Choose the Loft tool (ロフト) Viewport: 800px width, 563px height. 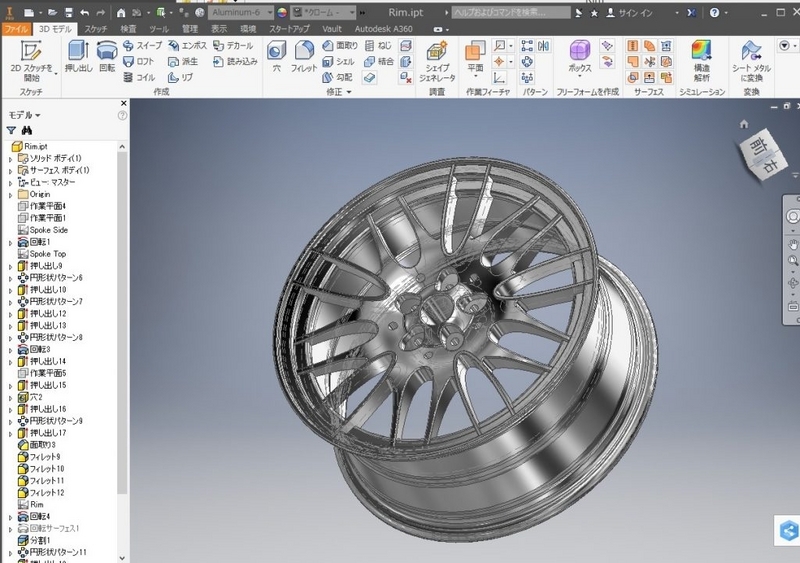pos(139,61)
